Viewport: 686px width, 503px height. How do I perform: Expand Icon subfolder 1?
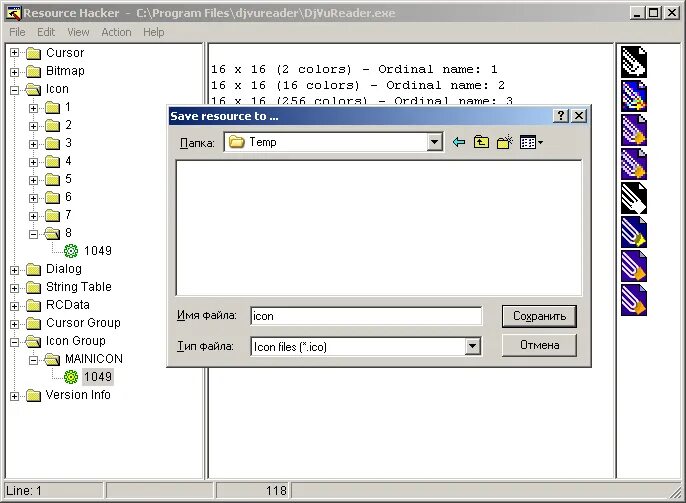coord(33,108)
